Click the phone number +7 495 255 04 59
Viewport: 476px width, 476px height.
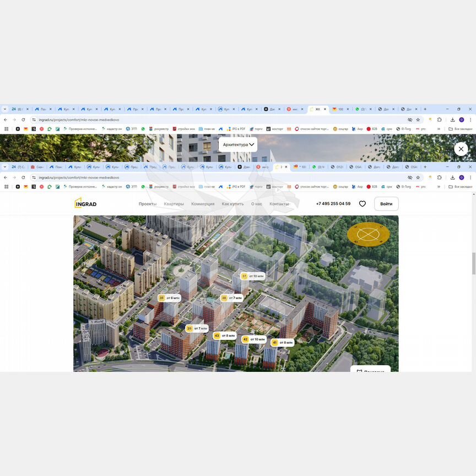click(x=333, y=204)
